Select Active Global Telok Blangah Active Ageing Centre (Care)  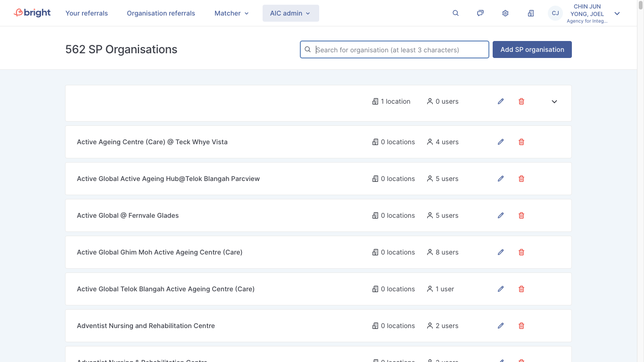[165, 289]
